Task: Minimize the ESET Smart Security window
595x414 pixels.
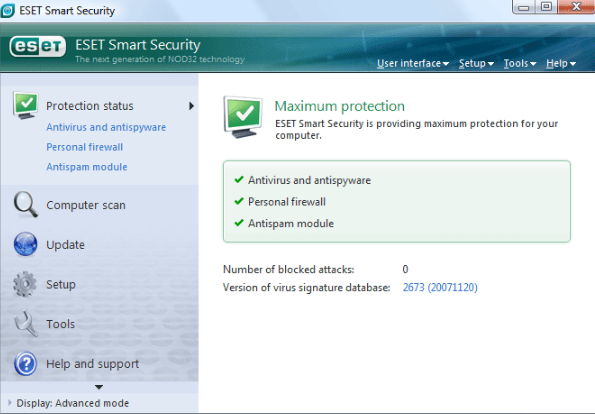Action: [524, 7]
